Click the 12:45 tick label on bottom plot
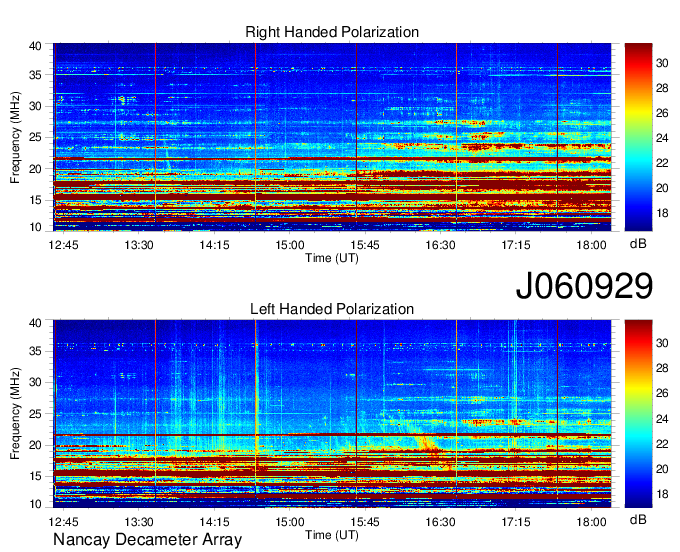The height and width of the screenshot is (552, 680). click(x=63, y=521)
